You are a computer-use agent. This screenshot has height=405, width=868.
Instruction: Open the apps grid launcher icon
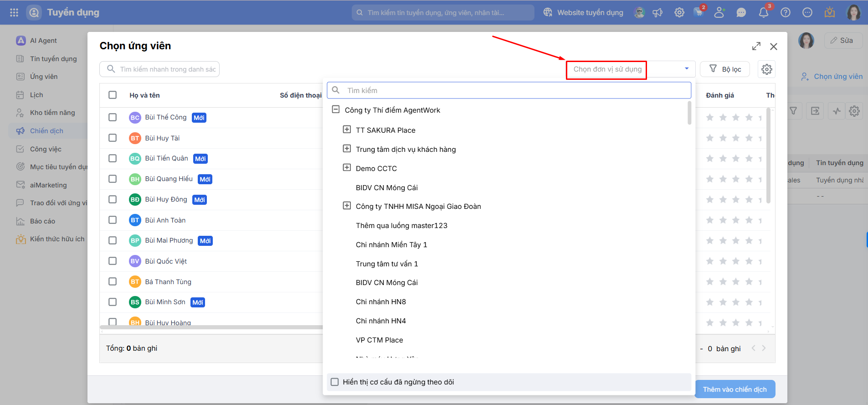(14, 12)
